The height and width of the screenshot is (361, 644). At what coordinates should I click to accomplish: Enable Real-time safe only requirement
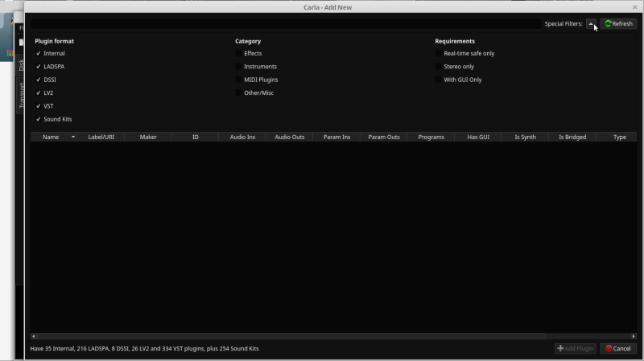click(x=465, y=53)
